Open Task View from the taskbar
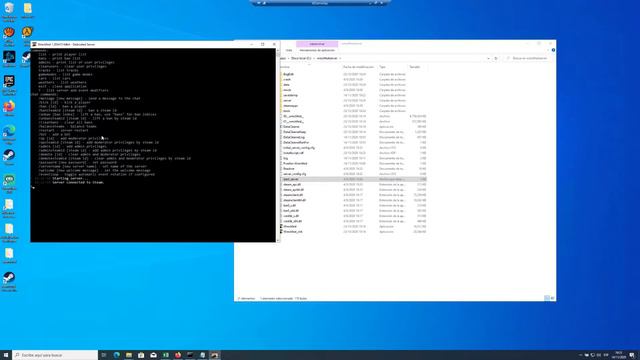 (x=104, y=355)
